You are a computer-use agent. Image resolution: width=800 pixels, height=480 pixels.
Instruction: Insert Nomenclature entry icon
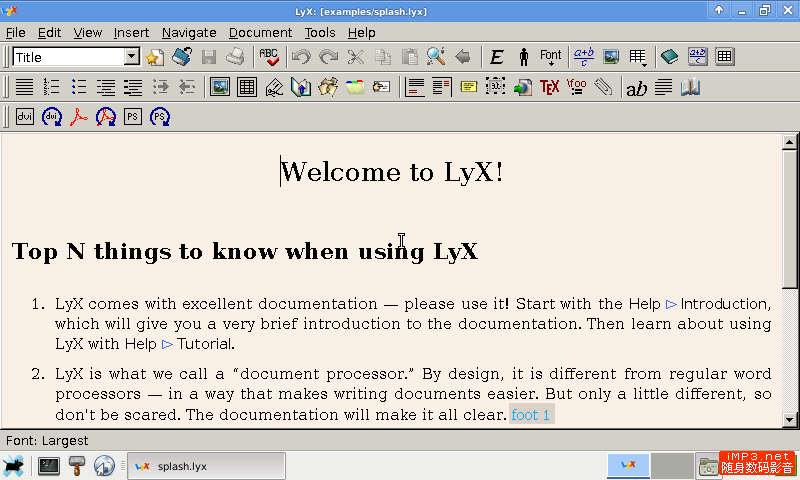coord(382,87)
